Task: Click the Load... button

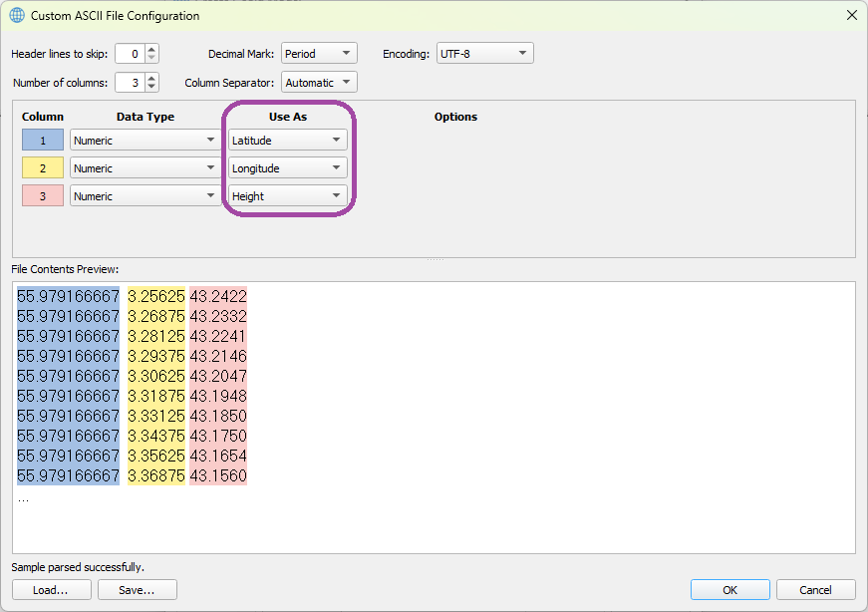Action: click(51, 590)
